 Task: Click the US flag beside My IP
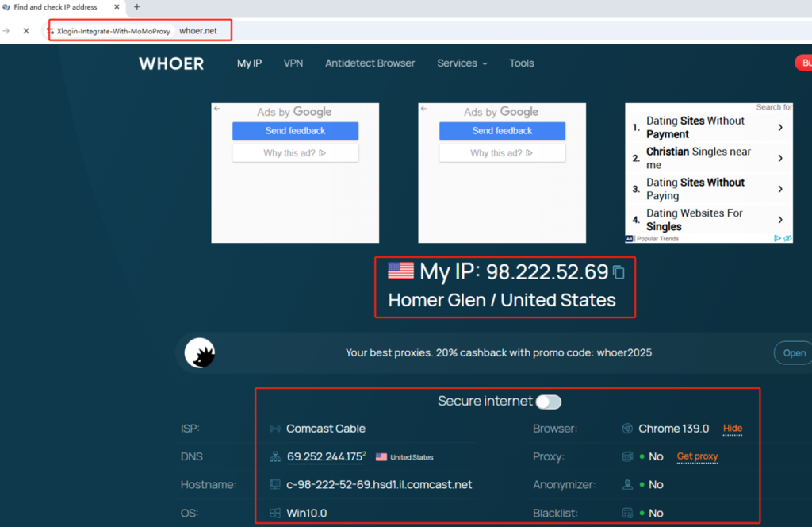coord(400,271)
